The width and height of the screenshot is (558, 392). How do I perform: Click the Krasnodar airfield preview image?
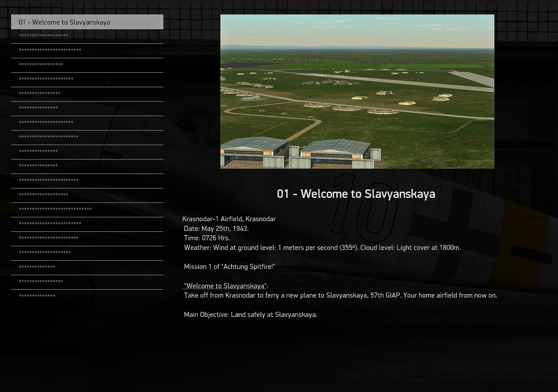(357, 91)
